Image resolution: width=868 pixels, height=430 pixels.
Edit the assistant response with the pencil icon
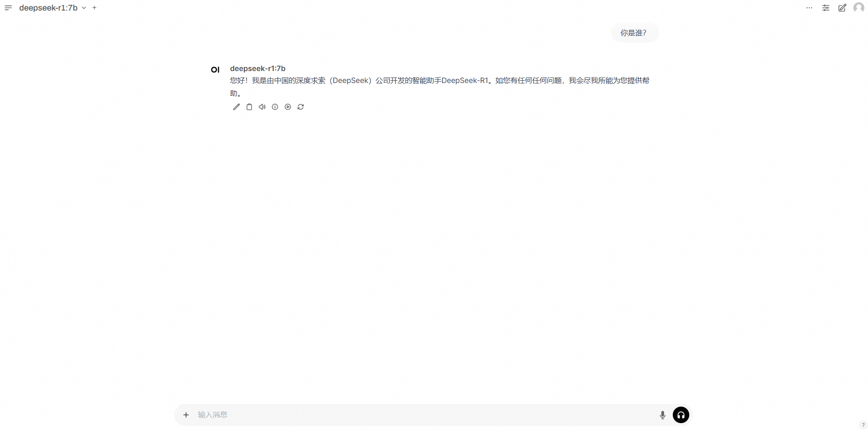(236, 107)
